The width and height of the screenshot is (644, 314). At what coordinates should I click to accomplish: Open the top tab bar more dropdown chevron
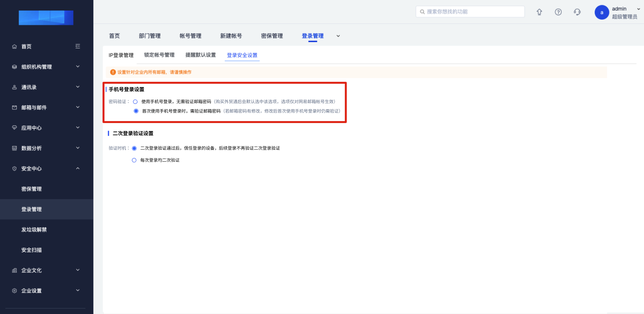[x=338, y=36]
